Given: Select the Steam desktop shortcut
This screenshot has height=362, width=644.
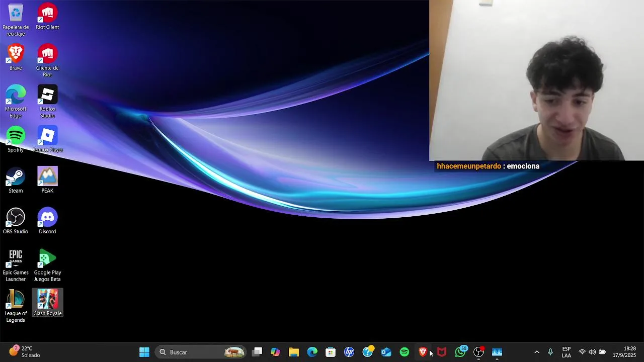Looking at the screenshot, I should pos(16,180).
